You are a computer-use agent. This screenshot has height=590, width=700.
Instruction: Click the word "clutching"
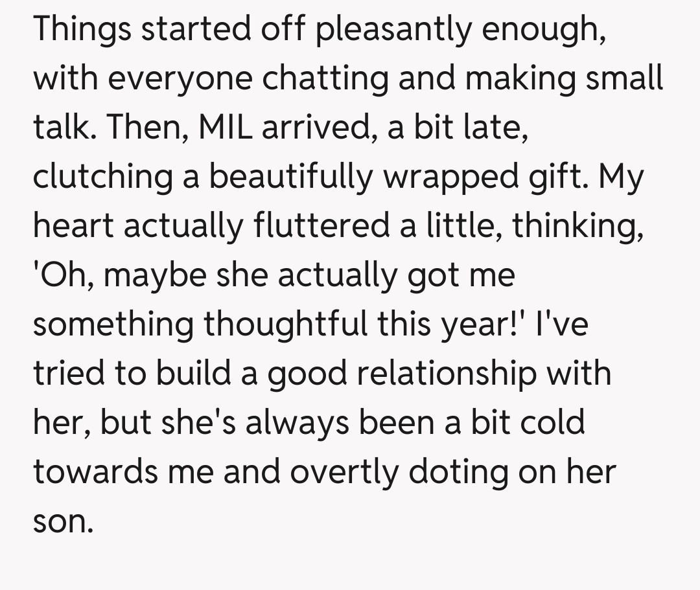click(102, 177)
